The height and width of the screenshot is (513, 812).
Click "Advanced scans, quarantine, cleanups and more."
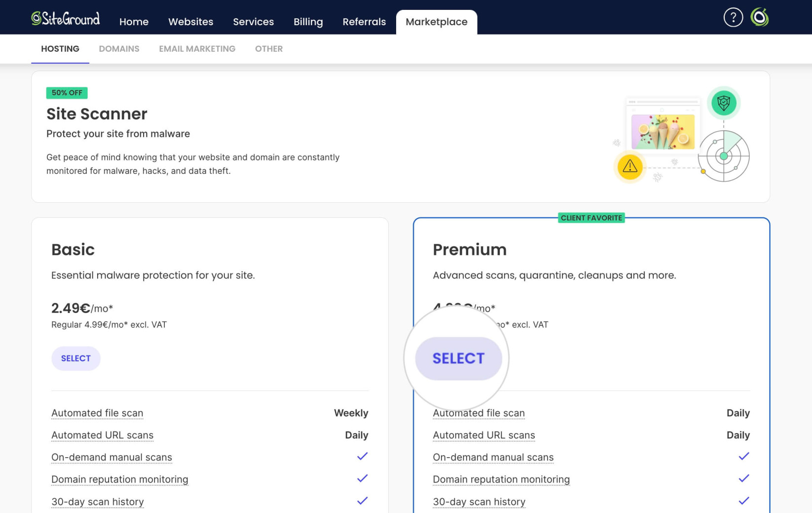[x=554, y=275]
